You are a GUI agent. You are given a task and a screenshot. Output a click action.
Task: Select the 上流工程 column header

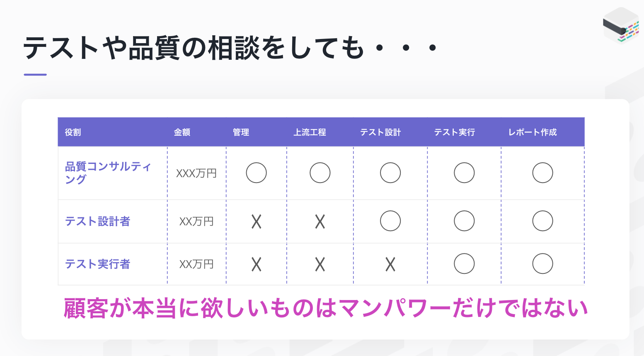[x=310, y=132]
